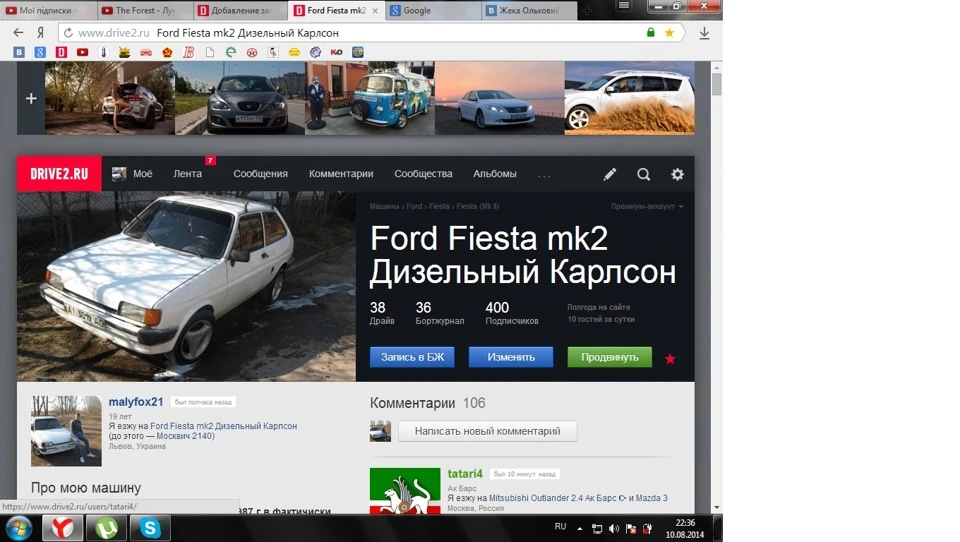Image resolution: width=960 pixels, height=542 pixels.
Task: Open the browser hamburger menu icon
Action: (623, 6)
